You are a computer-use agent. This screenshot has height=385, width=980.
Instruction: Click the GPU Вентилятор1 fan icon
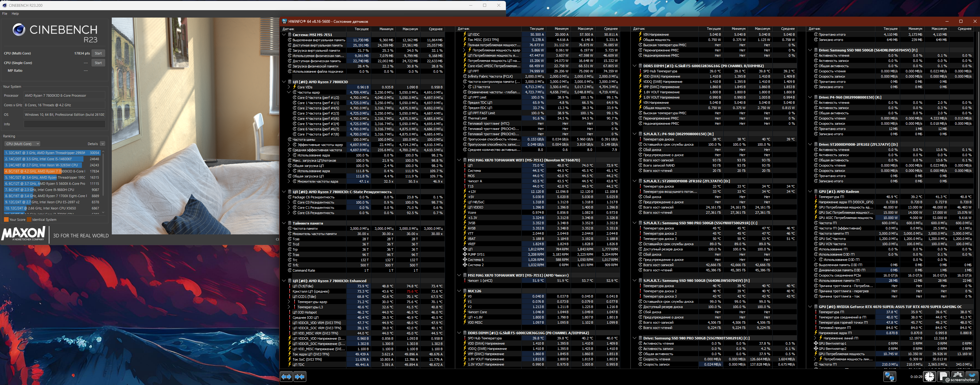[815, 343]
